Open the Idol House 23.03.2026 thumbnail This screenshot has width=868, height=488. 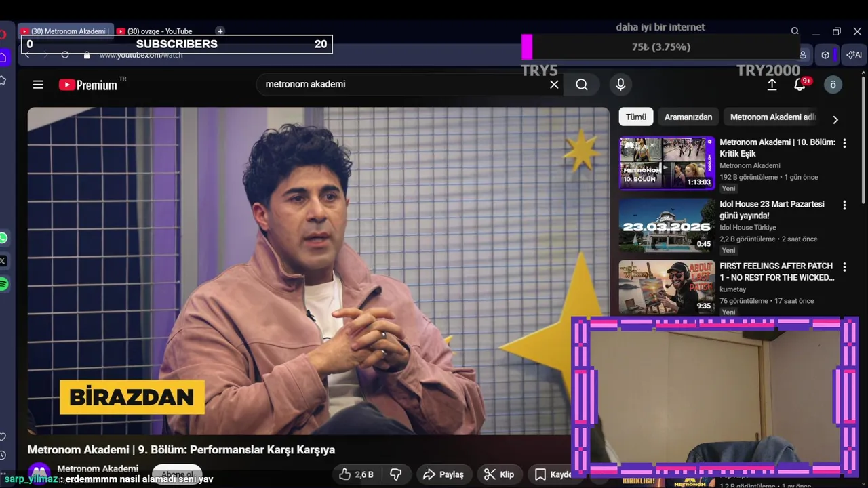click(x=667, y=225)
